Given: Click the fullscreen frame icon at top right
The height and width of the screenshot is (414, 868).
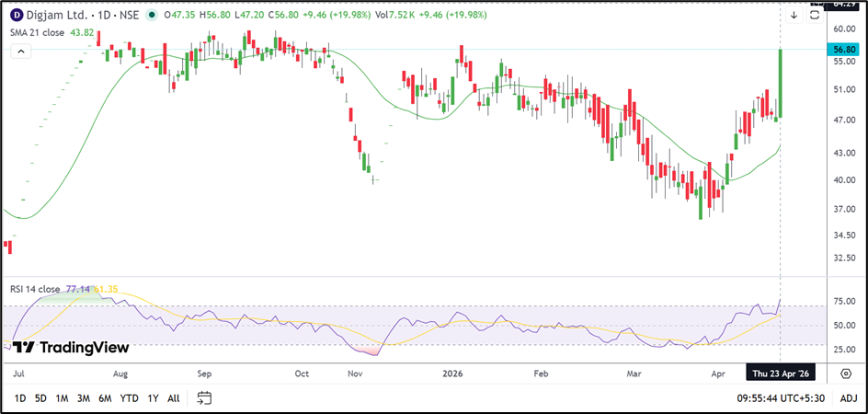Looking at the screenshot, I should [815, 16].
